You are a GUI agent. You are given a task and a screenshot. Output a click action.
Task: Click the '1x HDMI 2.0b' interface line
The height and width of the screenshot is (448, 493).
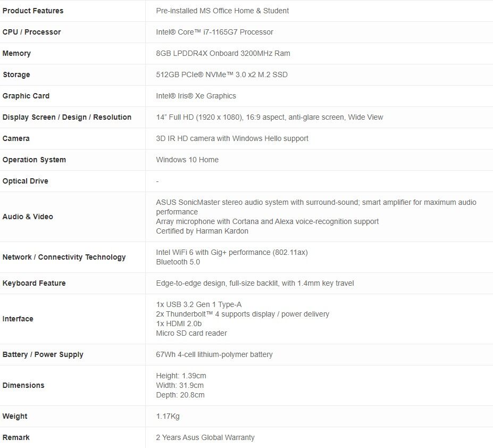click(179, 323)
